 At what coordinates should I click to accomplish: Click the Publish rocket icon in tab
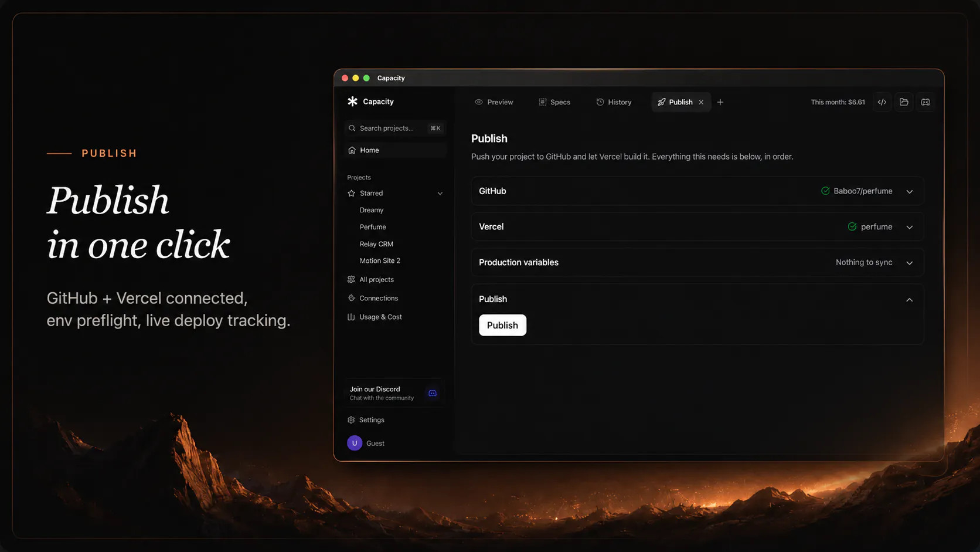(662, 102)
